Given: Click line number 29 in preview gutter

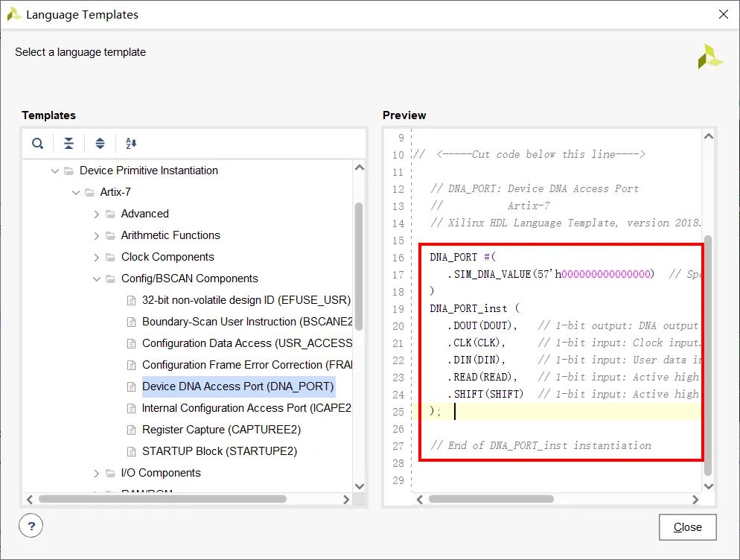Looking at the screenshot, I should click(x=398, y=480).
